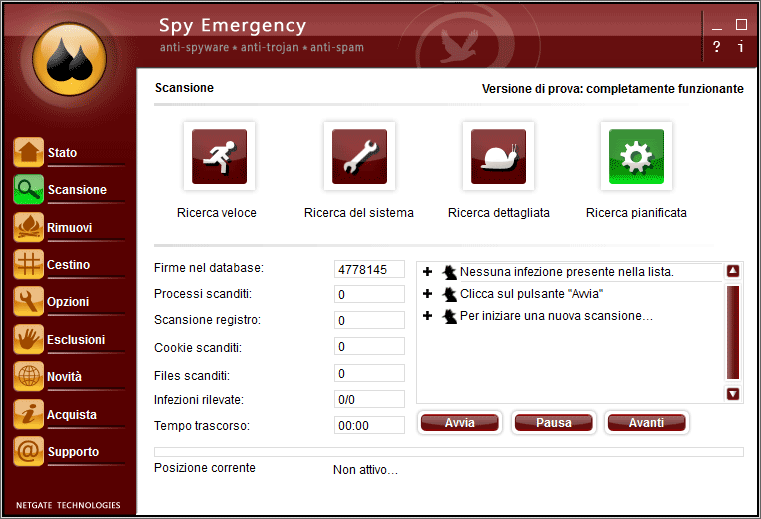Go to Supporto menu label
This screenshot has height=519, width=761.
click(x=73, y=452)
